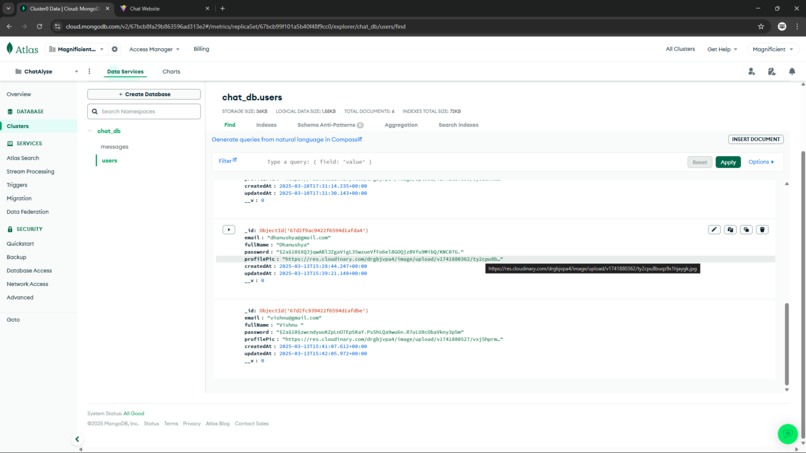Image resolution: width=806 pixels, height=453 pixels.
Task: Expand the query Options
Action: (x=761, y=162)
